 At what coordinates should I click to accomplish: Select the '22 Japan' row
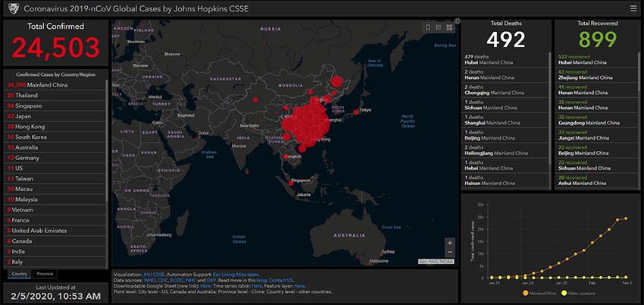[x=55, y=116]
